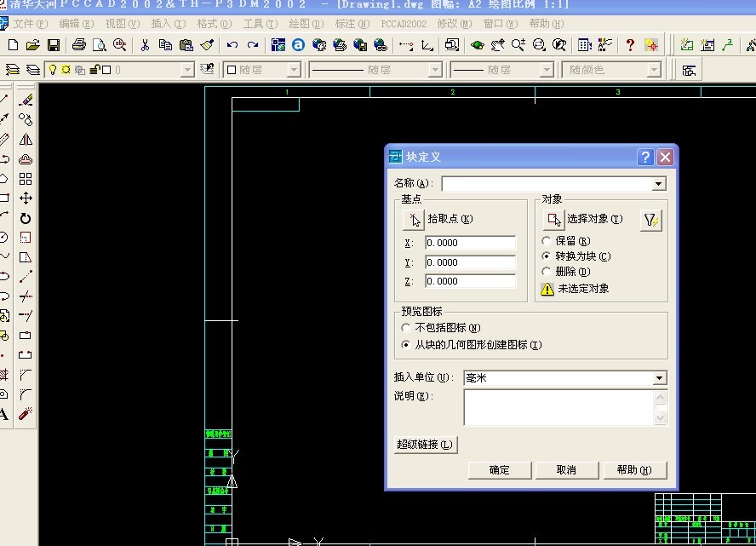This screenshot has height=546, width=756.
Task: Expand the 名称 combo box arrow
Action: [x=659, y=184]
